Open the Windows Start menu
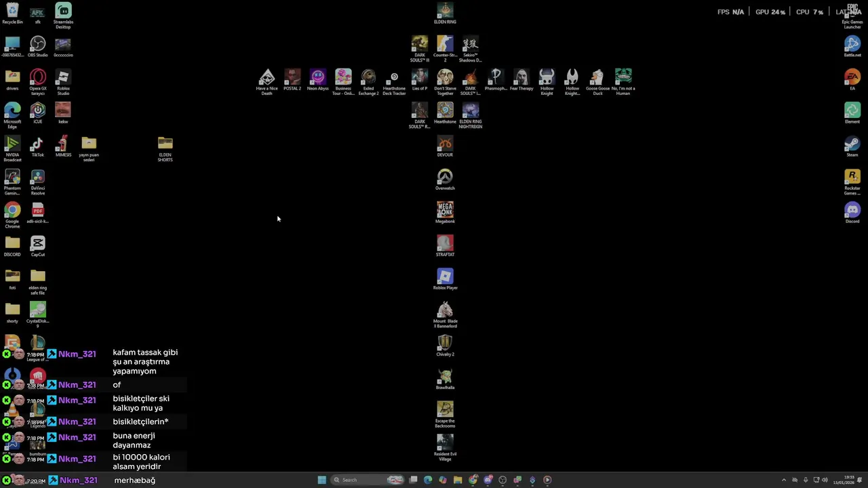 321,480
